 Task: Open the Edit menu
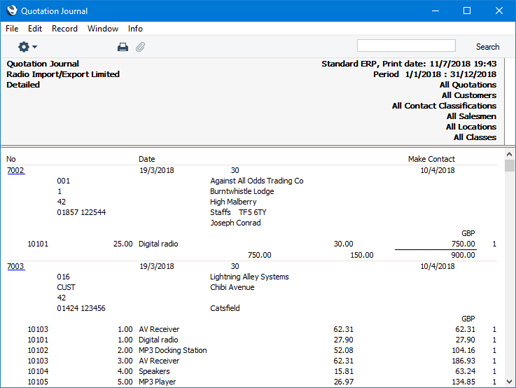35,29
